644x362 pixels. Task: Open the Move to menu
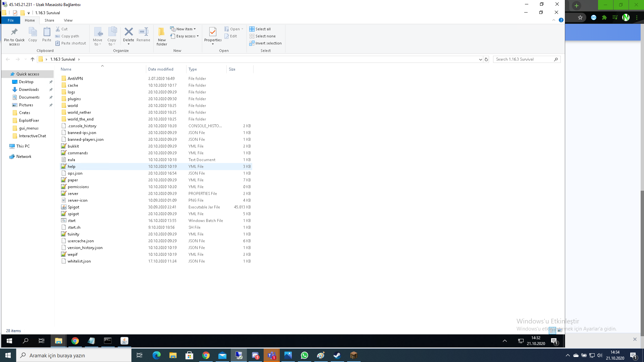tap(98, 36)
